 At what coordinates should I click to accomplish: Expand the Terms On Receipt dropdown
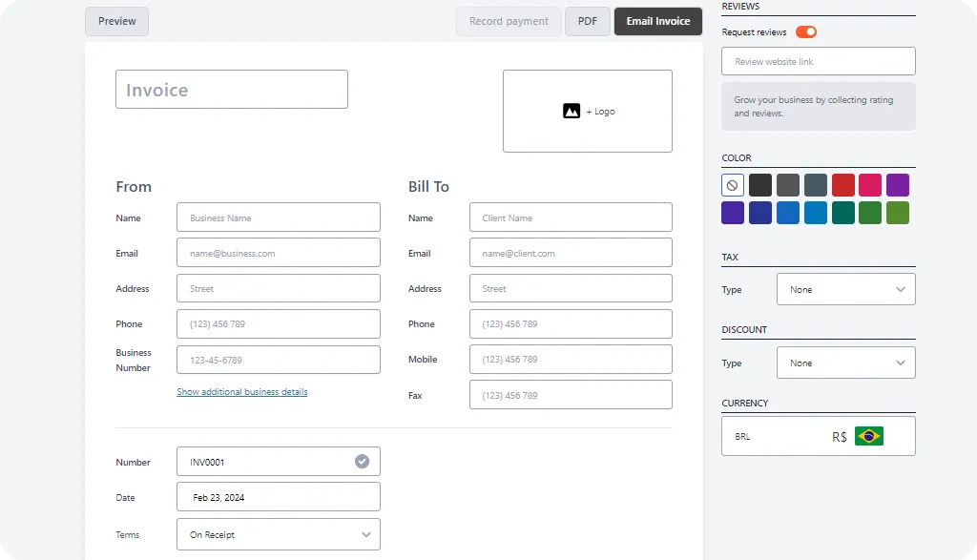pos(278,534)
